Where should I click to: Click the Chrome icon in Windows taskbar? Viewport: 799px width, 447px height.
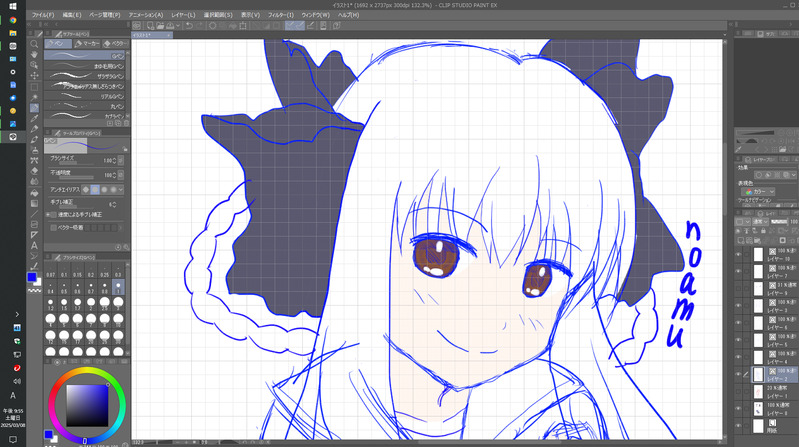point(13,20)
